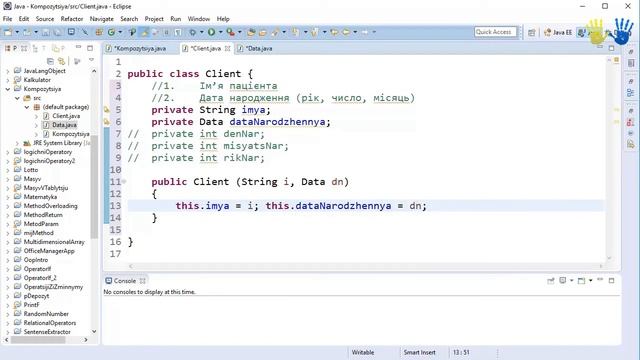
Task: Click the monitor-shaped toolbar icon
Action: click(71, 32)
